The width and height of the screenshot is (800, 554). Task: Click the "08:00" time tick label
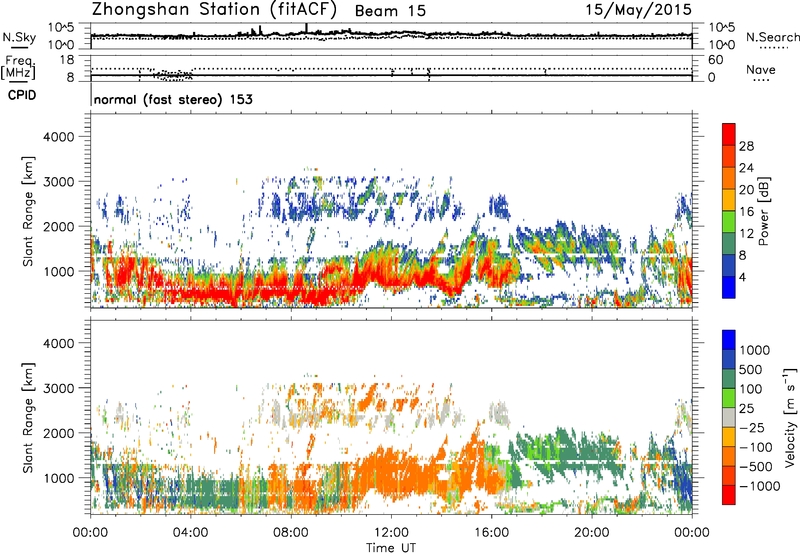click(x=291, y=533)
